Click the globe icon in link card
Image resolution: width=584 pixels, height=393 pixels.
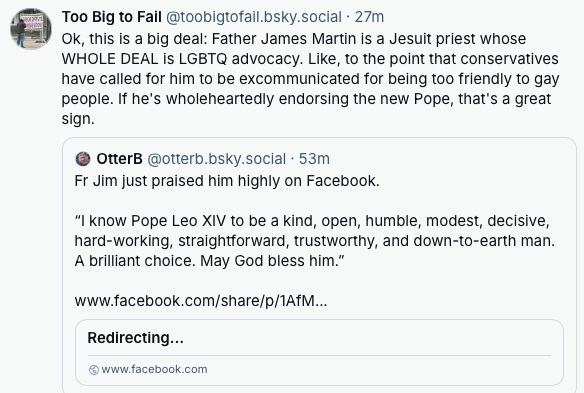click(x=94, y=370)
